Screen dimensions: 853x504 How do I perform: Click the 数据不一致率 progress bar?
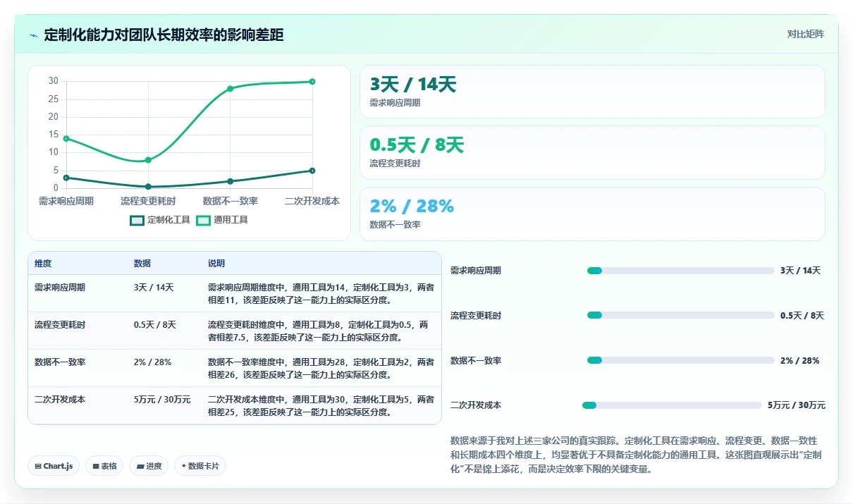(681, 360)
